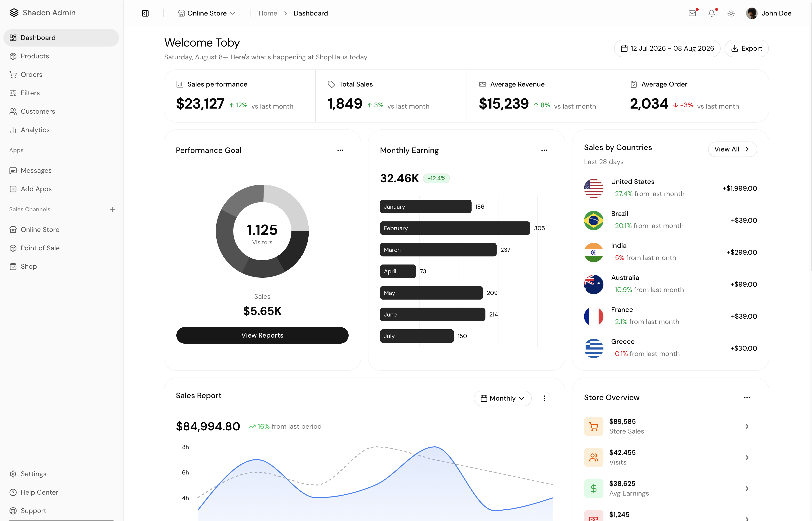
Task: Click Home in the breadcrumb
Action: (x=268, y=13)
